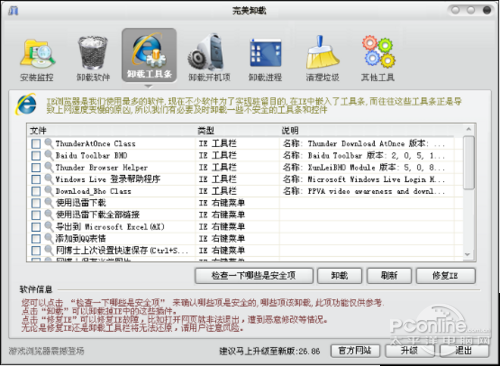500x366 pixels.
Task: Select the Microsoft Windows Live Login description cell
Action: pos(363,179)
